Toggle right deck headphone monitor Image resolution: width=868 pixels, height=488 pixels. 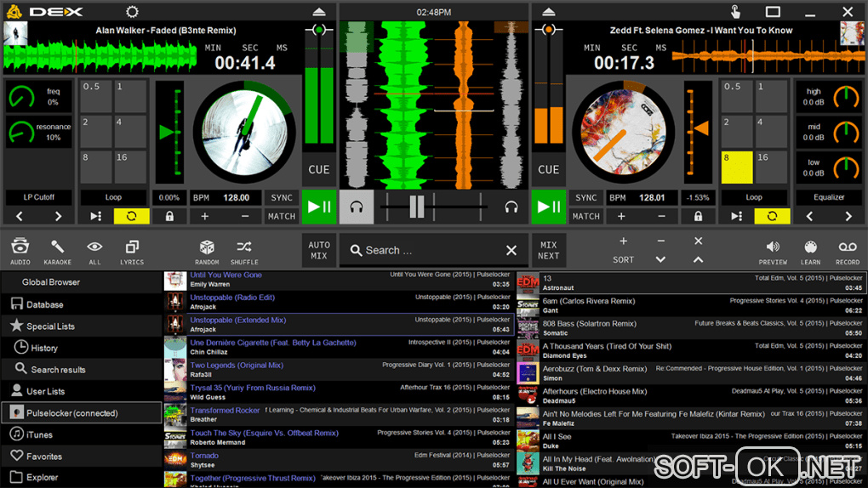click(511, 207)
